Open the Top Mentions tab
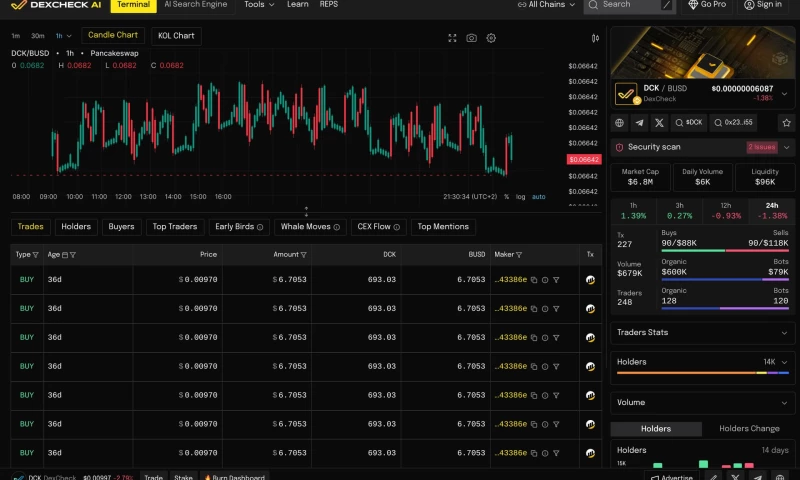800x480 pixels. [443, 227]
